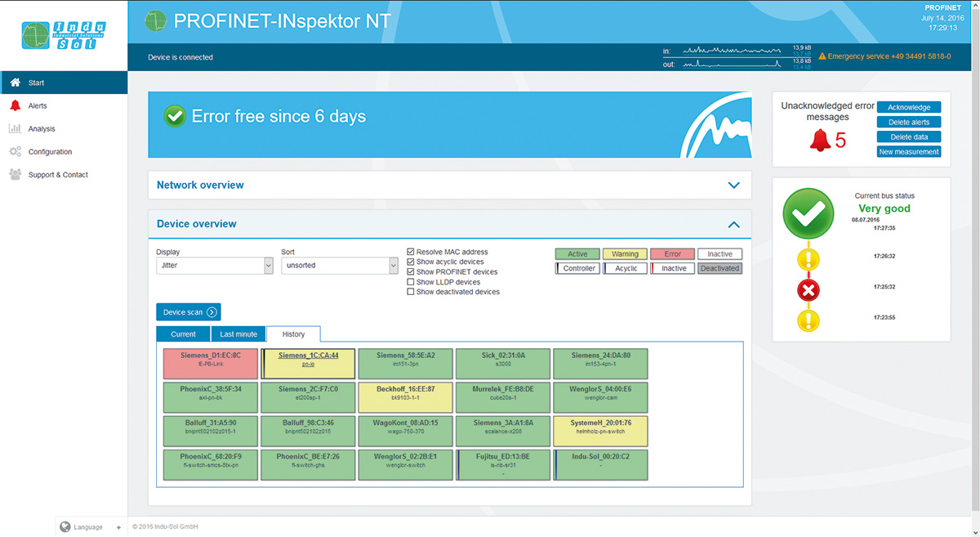Click the yellow warning icon at 17:23:55

[x=807, y=320]
